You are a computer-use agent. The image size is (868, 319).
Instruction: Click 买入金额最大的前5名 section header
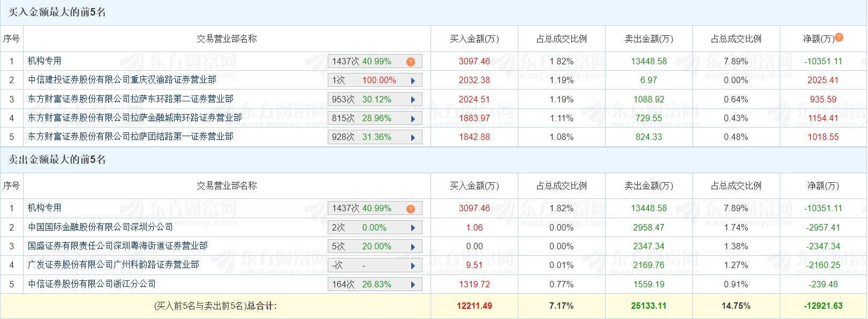pos(57,12)
